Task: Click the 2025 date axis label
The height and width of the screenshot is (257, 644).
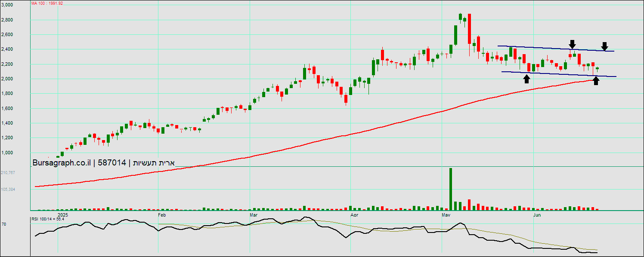Action: [x=63, y=214]
